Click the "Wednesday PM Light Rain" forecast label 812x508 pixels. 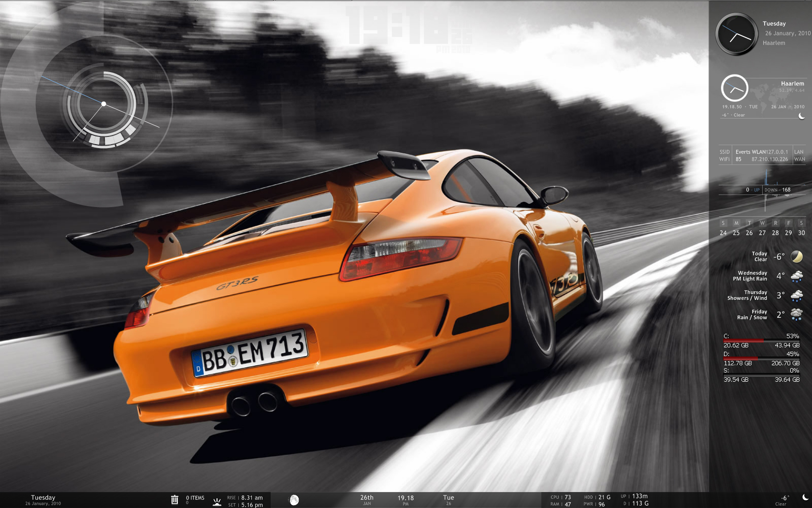[x=750, y=276]
